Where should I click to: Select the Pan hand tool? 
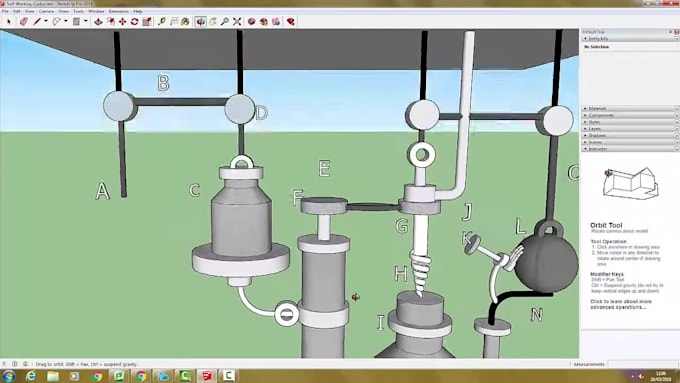(212, 21)
